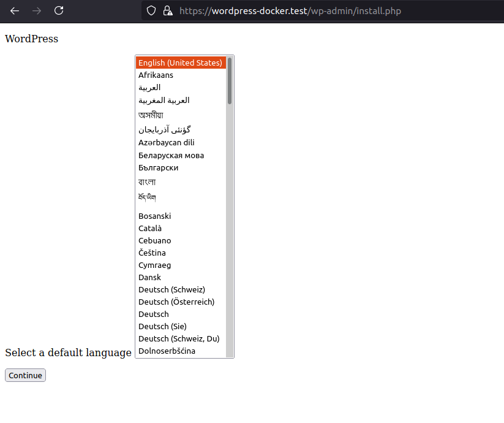Pick Cymraeg as default language

point(181,265)
